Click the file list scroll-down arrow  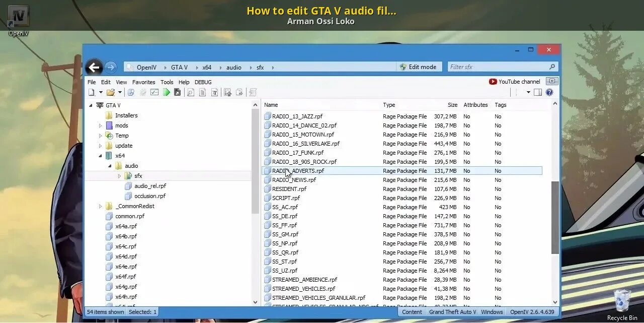(555, 302)
